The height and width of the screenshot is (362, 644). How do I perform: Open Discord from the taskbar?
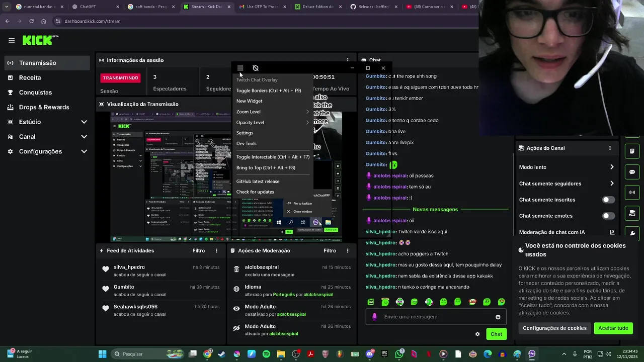[x=370, y=354]
